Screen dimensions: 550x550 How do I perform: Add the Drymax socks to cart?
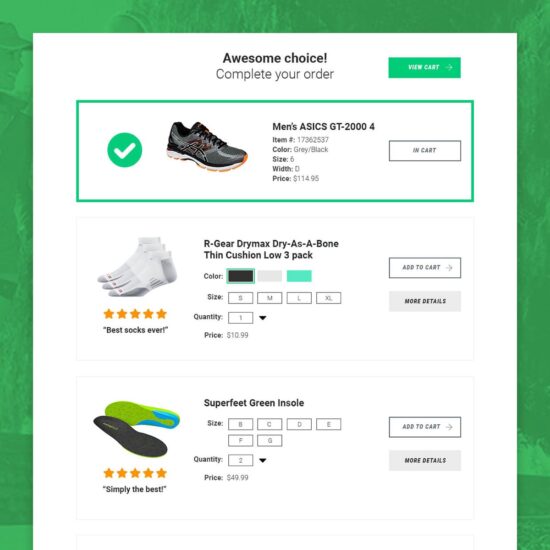click(425, 268)
